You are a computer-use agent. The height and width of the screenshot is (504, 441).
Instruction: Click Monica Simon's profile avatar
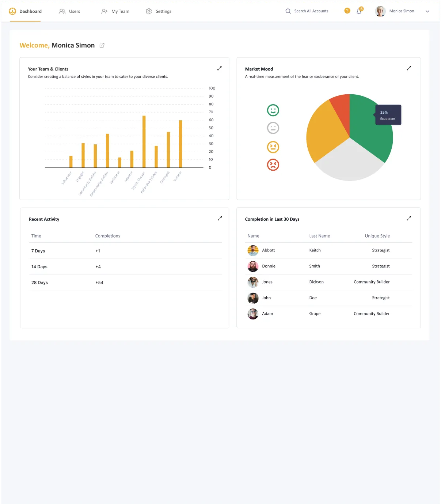tap(380, 11)
